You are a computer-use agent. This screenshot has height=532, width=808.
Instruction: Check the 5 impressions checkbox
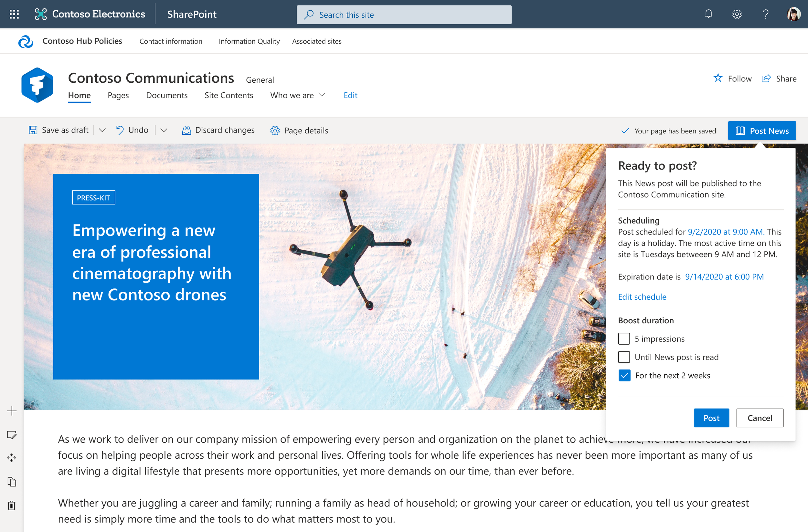[x=624, y=339]
